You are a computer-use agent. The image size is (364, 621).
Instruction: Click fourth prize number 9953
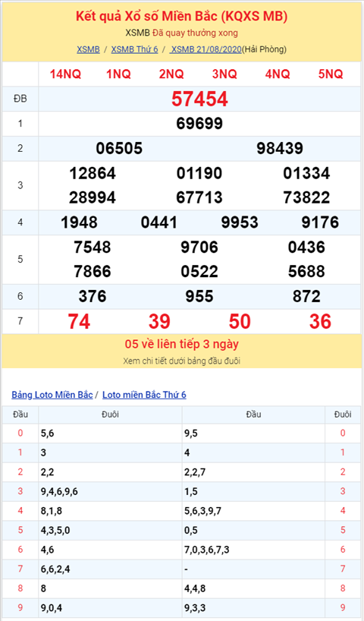(240, 222)
